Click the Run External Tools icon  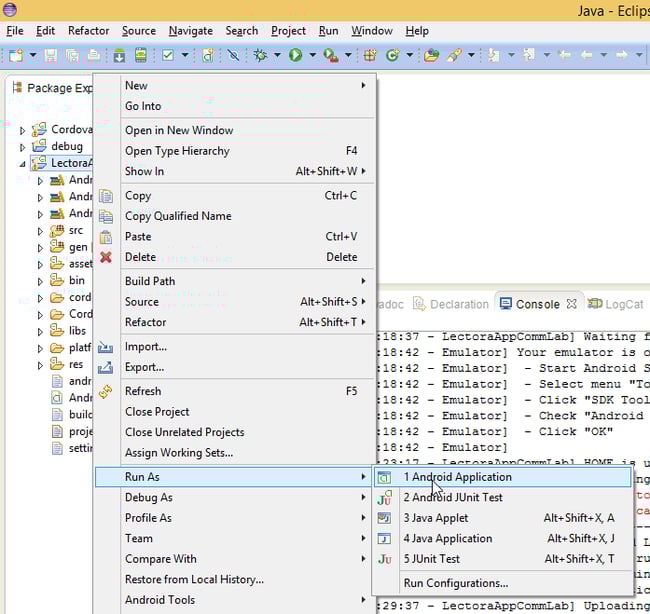click(x=331, y=55)
